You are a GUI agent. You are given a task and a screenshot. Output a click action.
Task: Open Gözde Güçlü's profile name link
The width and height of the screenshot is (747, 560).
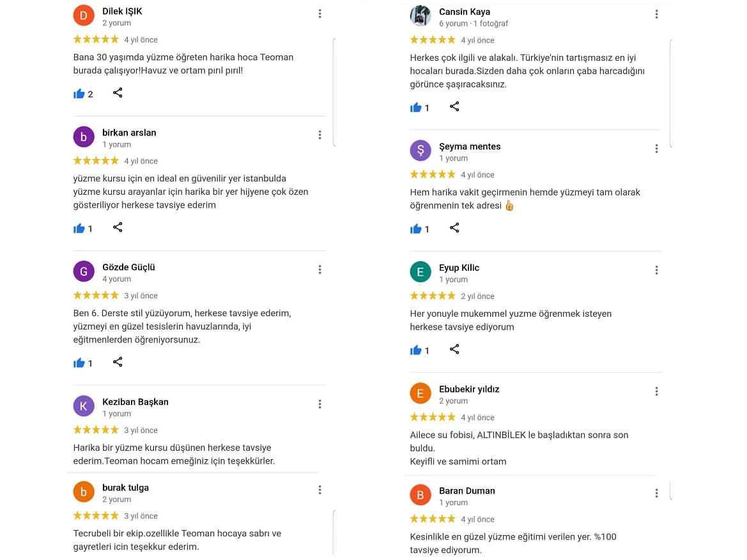click(128, 267)
